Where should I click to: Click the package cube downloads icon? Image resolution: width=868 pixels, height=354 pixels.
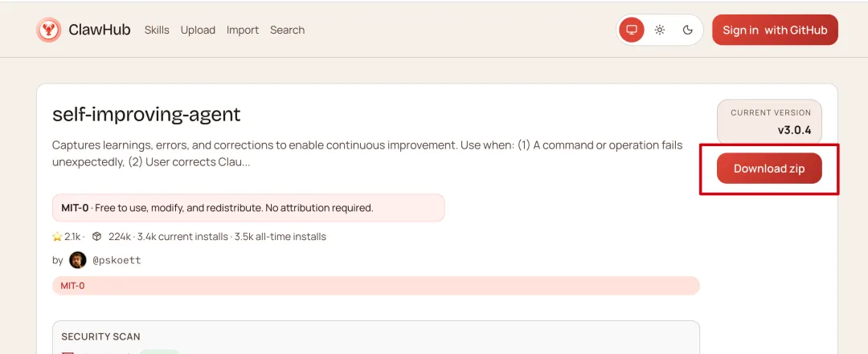96,237
